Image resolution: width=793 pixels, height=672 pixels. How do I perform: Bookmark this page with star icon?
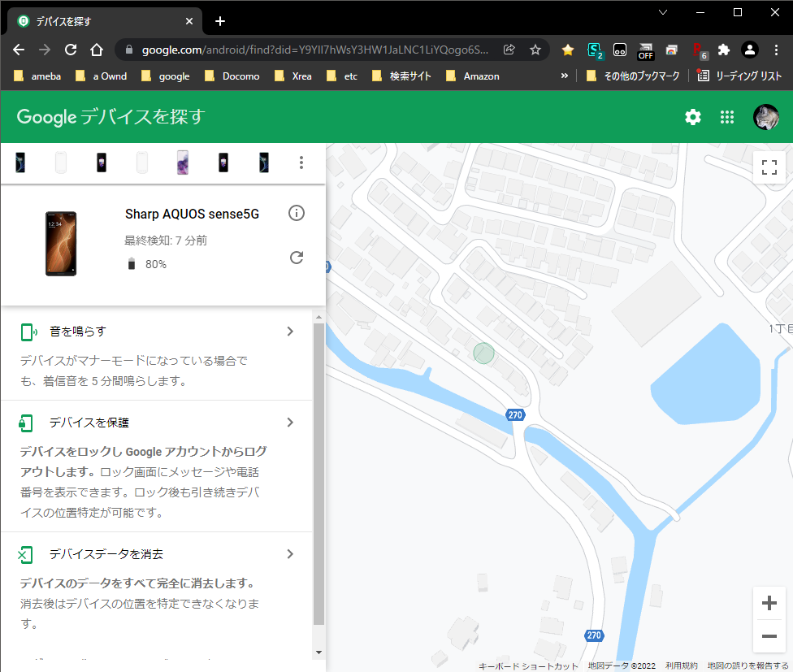(535, 50)
